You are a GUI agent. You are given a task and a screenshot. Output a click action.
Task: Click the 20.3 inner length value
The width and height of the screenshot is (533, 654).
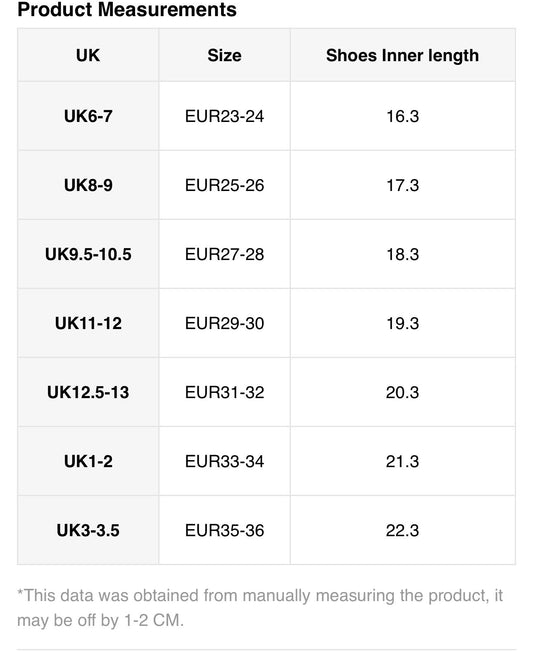pos(402,392)
